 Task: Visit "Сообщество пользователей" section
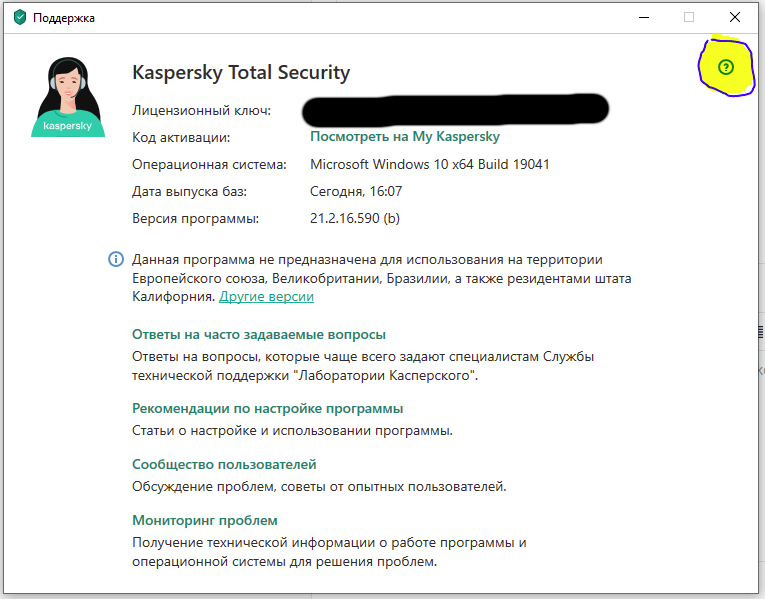(x=224, y=465)
